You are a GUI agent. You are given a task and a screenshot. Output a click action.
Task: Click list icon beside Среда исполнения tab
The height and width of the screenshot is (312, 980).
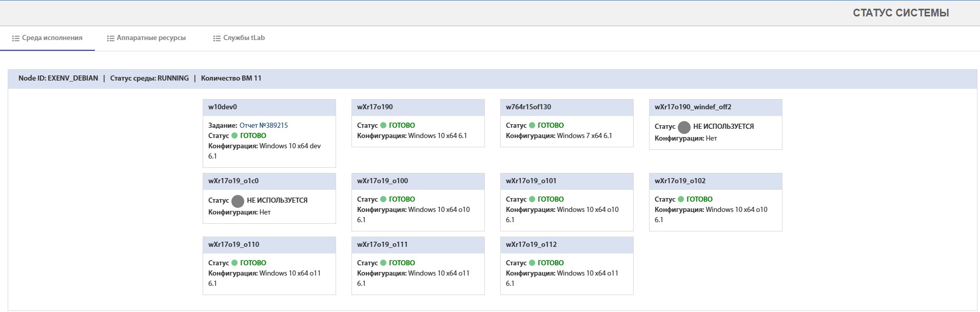coord(16,38)
